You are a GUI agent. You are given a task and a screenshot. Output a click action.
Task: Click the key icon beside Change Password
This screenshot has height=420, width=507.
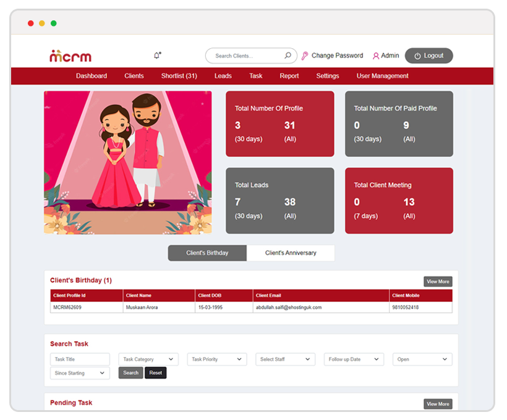305,56
